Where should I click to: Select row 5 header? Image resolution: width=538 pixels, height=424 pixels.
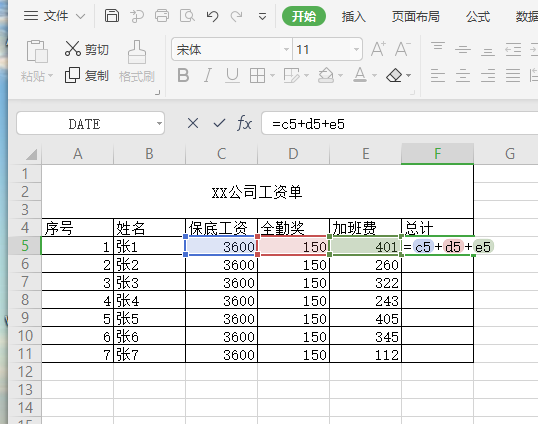point(25,246)
